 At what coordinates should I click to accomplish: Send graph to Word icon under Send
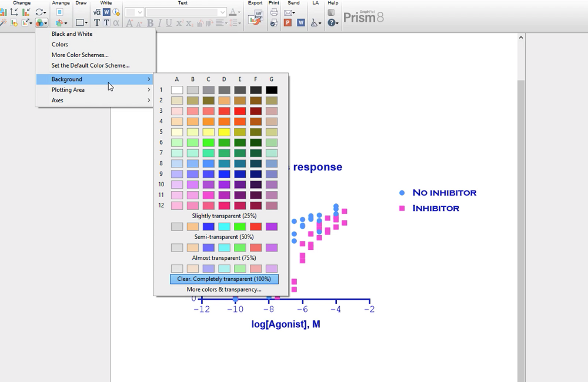pyautogui.click(x=300, y=22)
